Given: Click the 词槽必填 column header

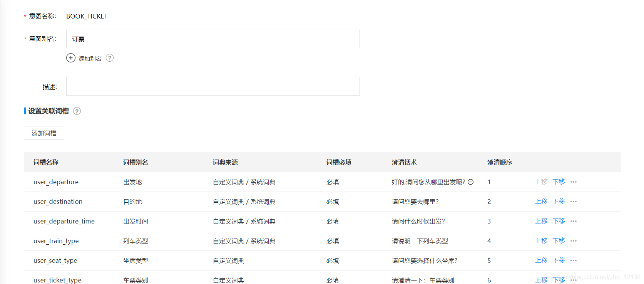Looking at the screenshot, I should pos(339,162).
